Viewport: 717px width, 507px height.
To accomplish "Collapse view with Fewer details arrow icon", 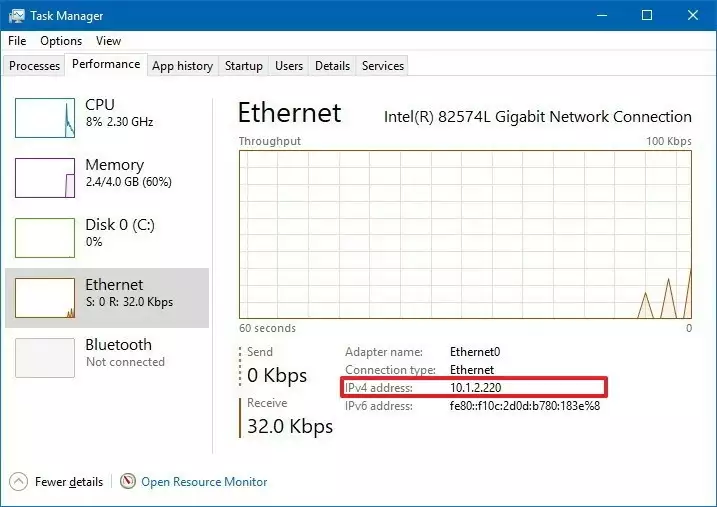I will click(19, 481).
